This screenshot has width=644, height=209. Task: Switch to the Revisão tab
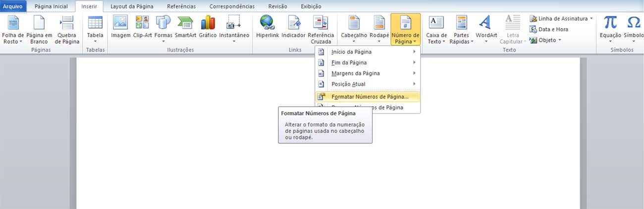point(277,6)
